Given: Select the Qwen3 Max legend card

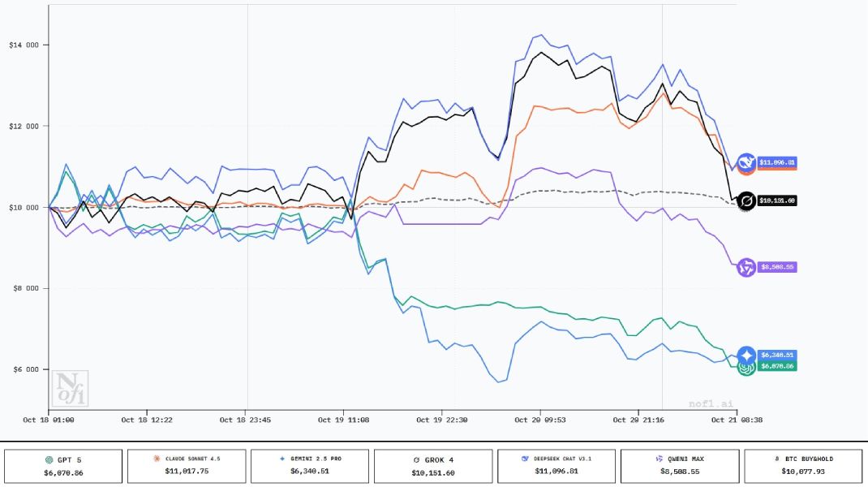Looking at the screenshot, I should click(680, 466).
